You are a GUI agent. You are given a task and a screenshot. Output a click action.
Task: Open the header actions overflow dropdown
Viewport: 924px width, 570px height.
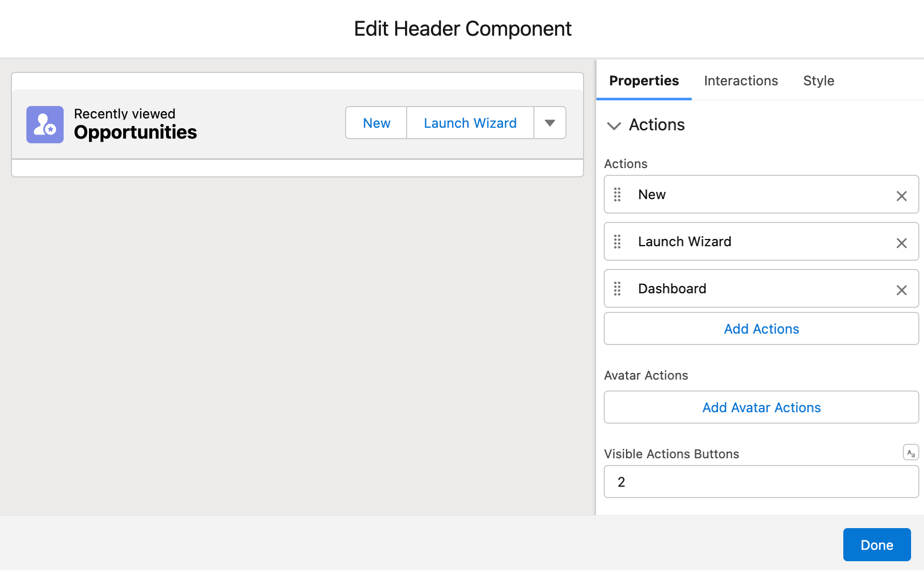(550, 123)
